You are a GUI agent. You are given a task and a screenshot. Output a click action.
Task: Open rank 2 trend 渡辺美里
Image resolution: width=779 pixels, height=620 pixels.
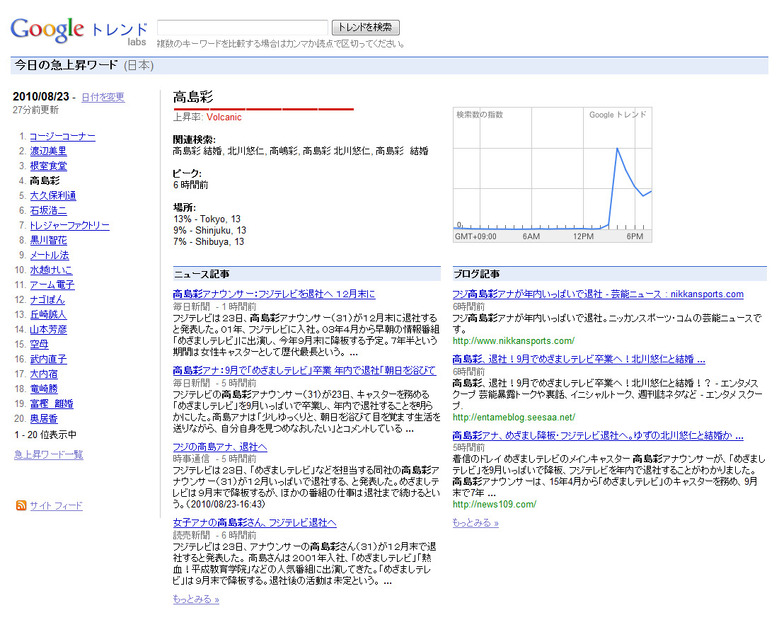[48, 151]
